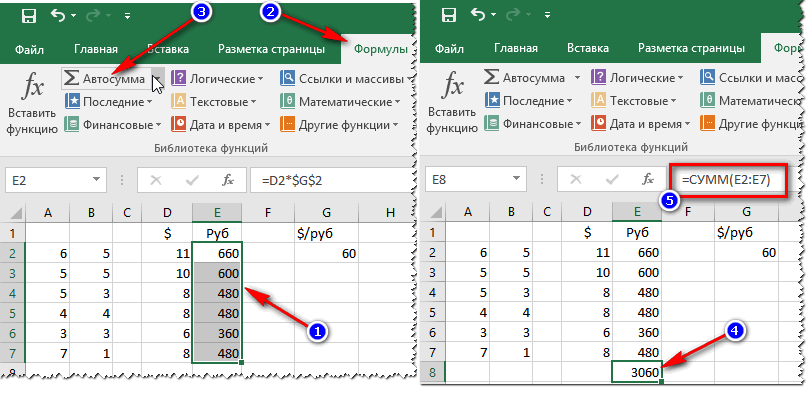Viewport: 811px width, 393px height.
Task: Click cell with 360 in right sheet
Action: pos(637,332)
